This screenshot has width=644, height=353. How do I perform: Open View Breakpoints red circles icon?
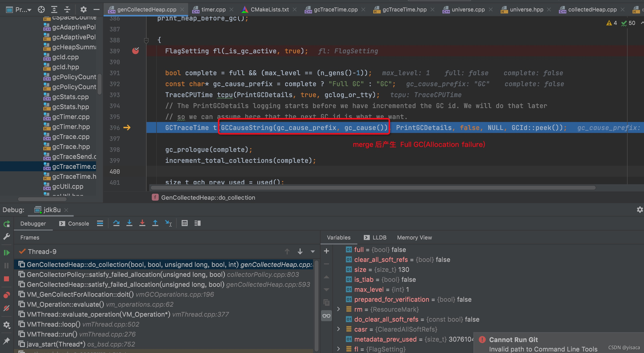point(6,295)
